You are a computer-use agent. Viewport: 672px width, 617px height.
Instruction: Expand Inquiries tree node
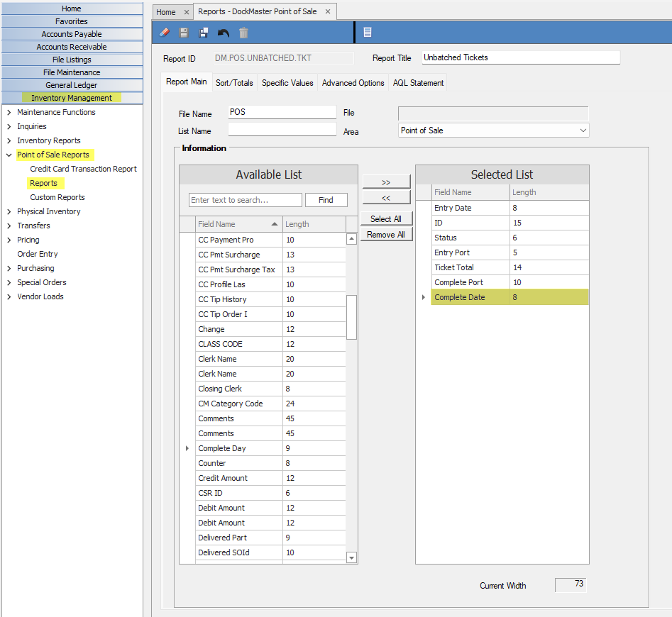[x=9, y=126]
